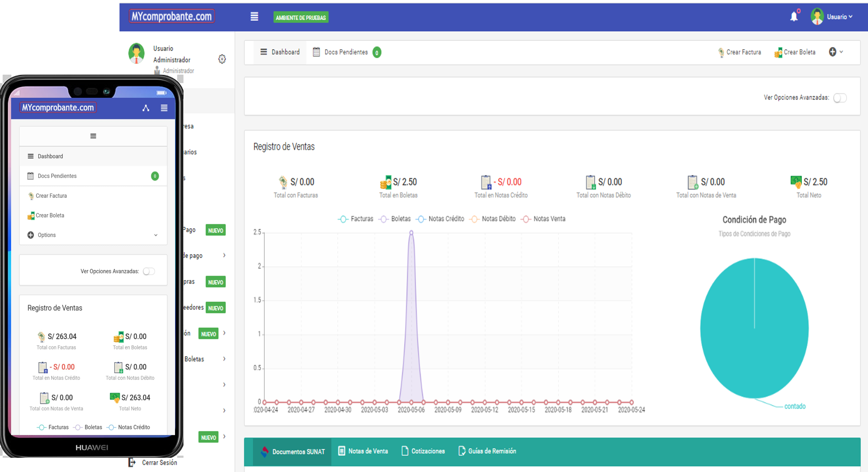868x472 pixels.
Task: Toggle the Facturas legend series on the phone
Action: point(53,427)
